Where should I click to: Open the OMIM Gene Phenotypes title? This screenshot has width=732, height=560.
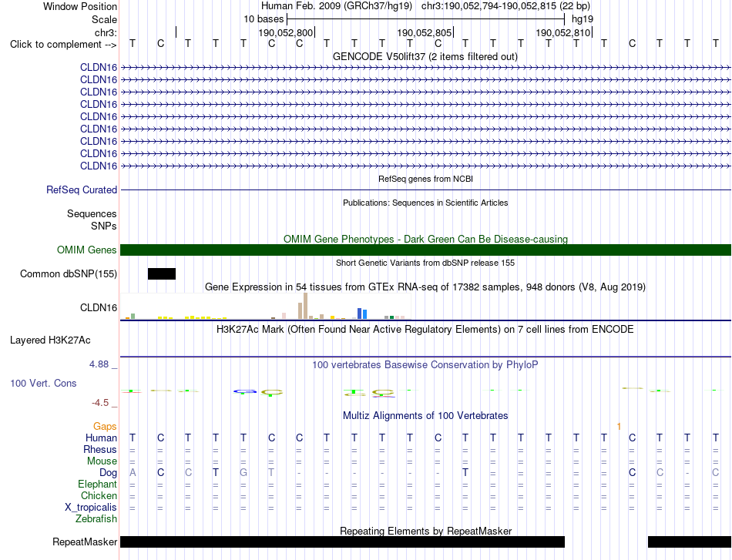(x=425, y=239)
